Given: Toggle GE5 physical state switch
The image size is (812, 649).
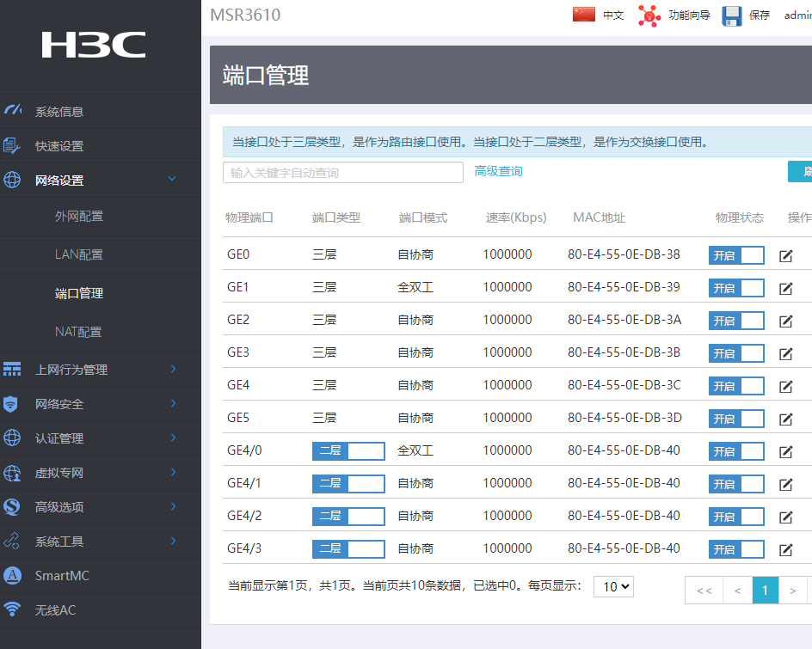Looking at the screenshot, I should click(x=736, y=418).
